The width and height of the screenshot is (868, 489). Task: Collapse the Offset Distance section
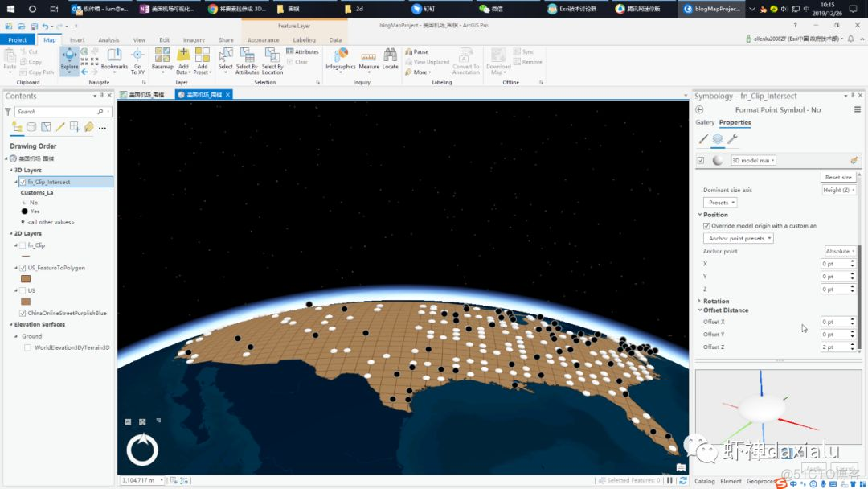[699, 310]
